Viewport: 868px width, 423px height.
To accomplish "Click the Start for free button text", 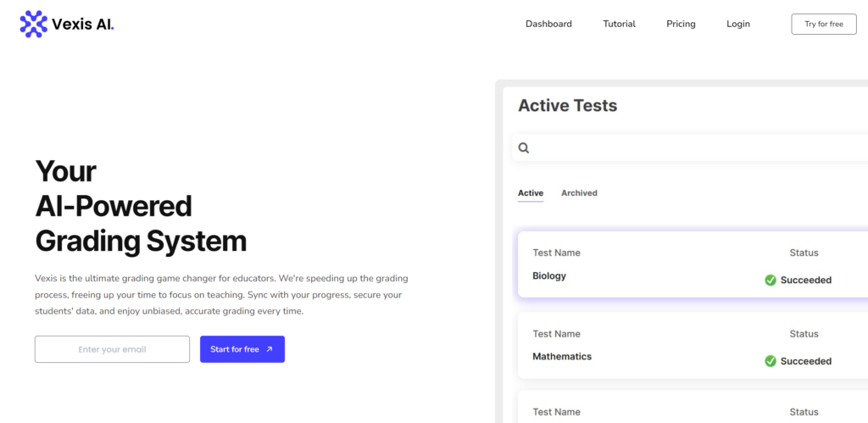I will (234, 349).
